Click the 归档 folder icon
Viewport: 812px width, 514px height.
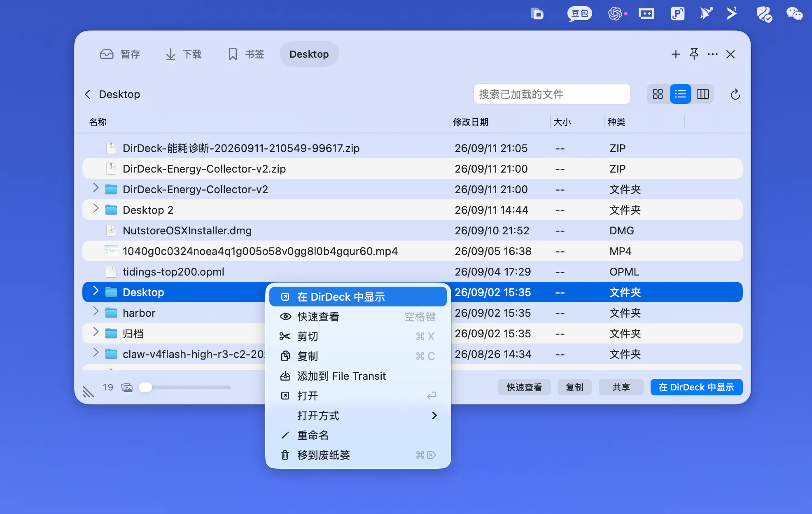tap(111, 334)
